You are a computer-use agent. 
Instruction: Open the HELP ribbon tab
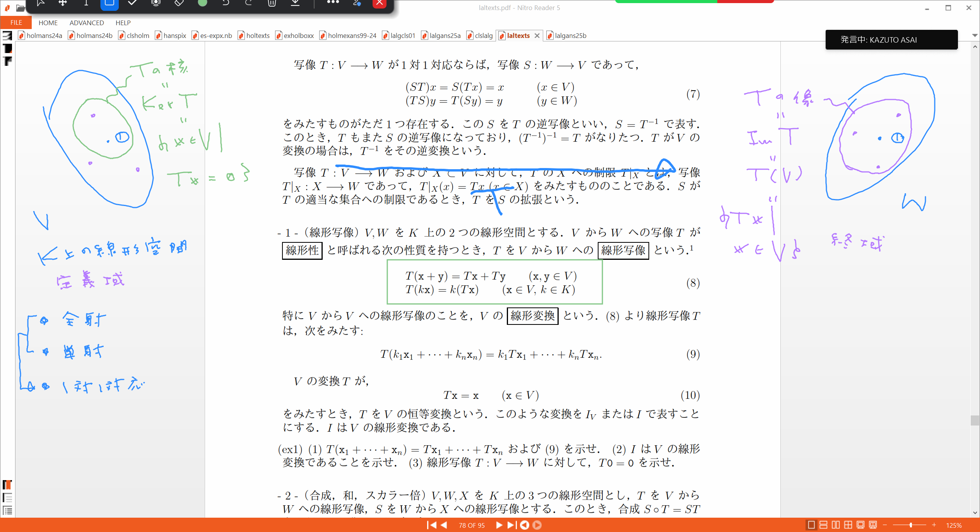(x=123, y=23)
